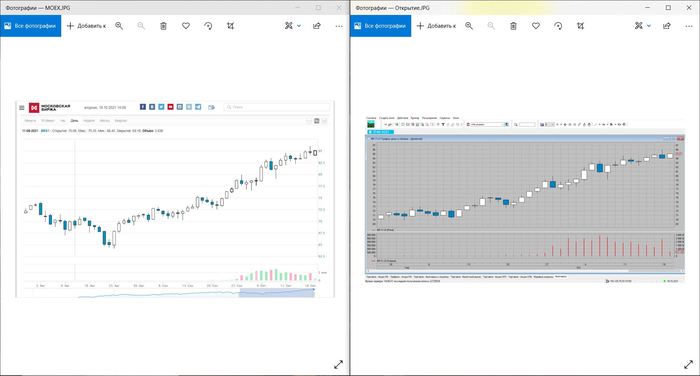The image size is (700, 376).
Task: Share the Открытие.JPG photo
Action: 667,26
